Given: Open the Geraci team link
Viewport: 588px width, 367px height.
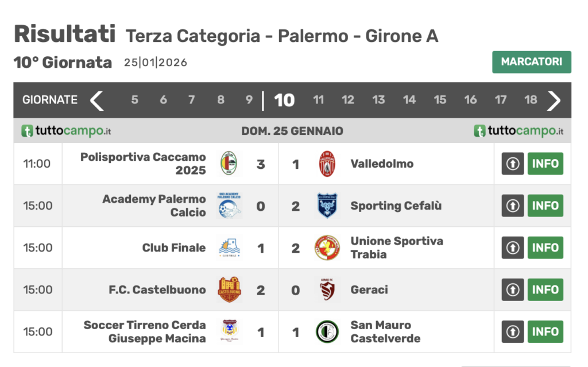Looking at the screenshot, I should pyautogui.click(x=369, y=289).
